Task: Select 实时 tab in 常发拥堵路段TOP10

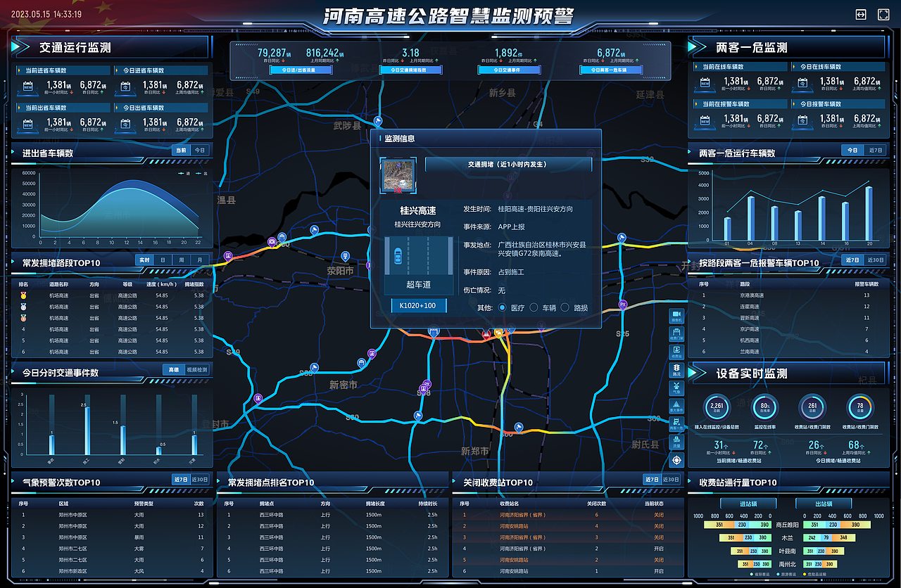Action: pos(144,260)
